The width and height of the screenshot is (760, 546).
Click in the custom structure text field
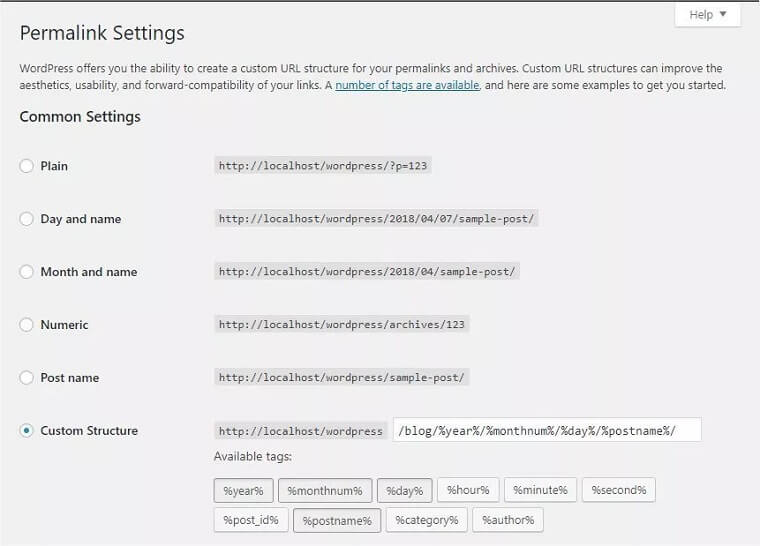click(547, 431)
